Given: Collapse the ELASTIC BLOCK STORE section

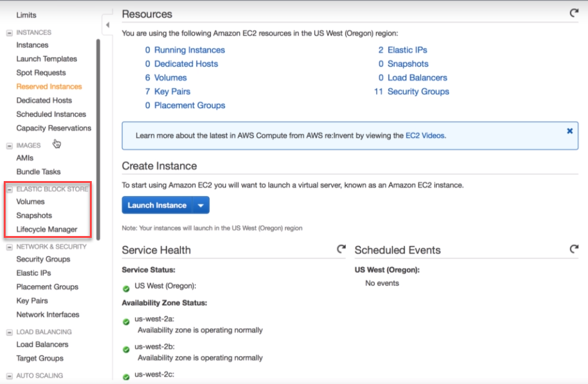Looking at the screenshot, I should [x=9, y=189].
